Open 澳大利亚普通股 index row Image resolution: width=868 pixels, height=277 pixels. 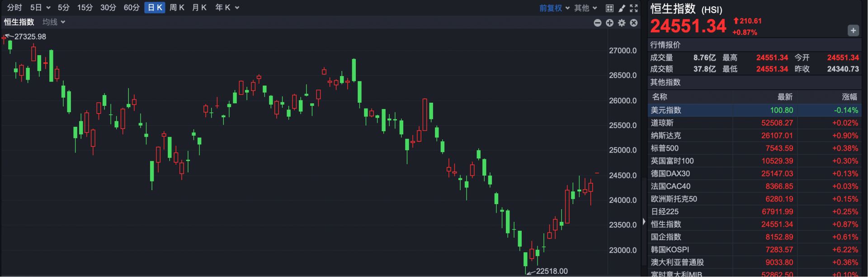(x=755, y=262)
